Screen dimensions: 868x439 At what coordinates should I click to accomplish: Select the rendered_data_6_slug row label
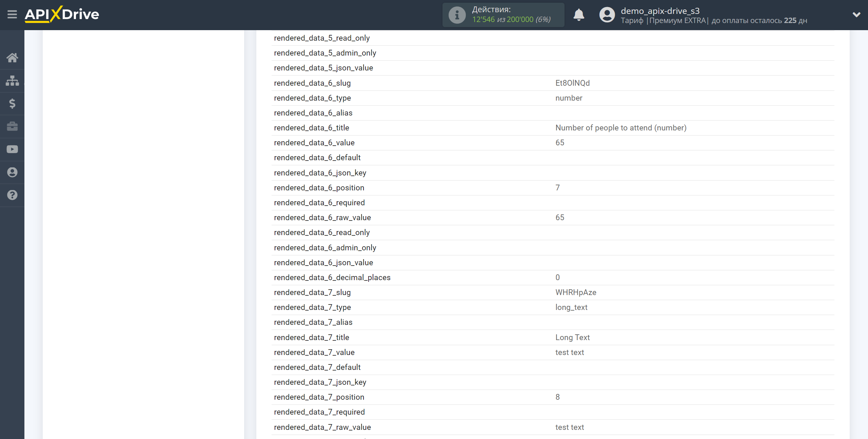pos(312,83)
